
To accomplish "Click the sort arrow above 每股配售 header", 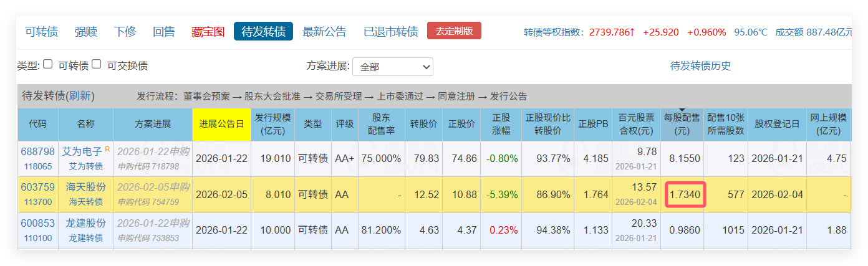I will pos(682,111).
